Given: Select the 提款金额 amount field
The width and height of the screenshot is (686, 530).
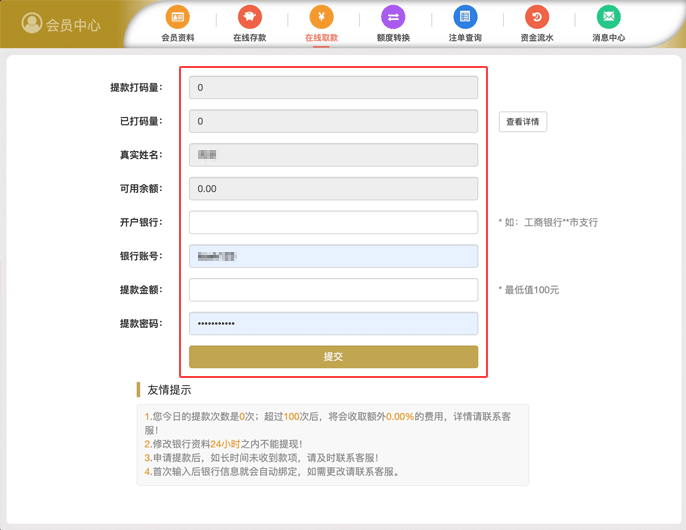Looking at the screenshot, I should click(x=333, y=290).
